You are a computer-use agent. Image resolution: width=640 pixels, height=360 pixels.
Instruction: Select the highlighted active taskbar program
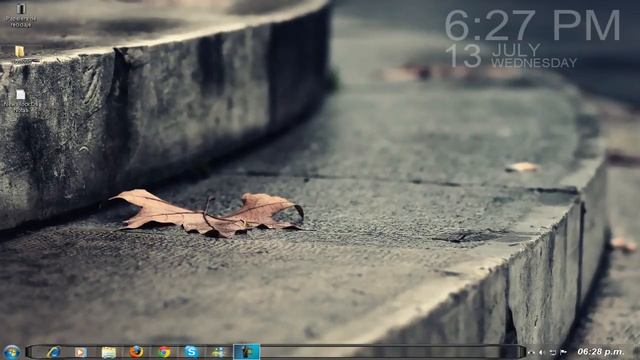tap(246, 352)
